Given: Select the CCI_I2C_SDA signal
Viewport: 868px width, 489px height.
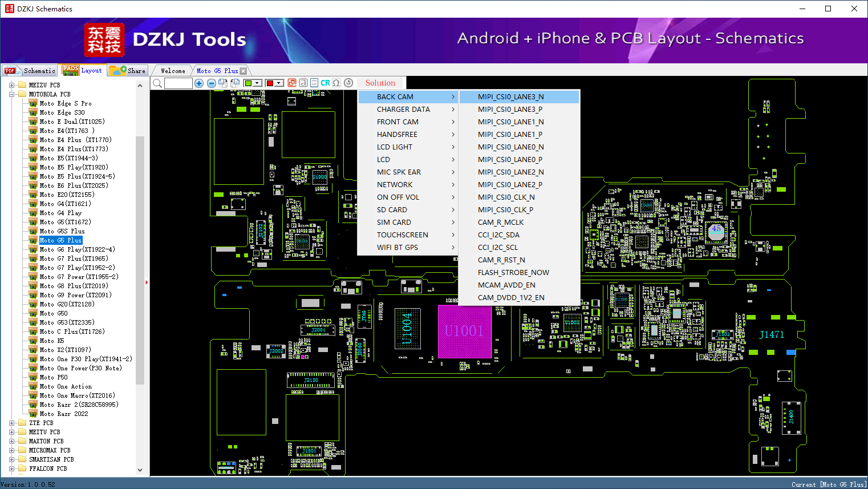Looking at the screenshot, I should pyautogui.click(x=520, y=235).
